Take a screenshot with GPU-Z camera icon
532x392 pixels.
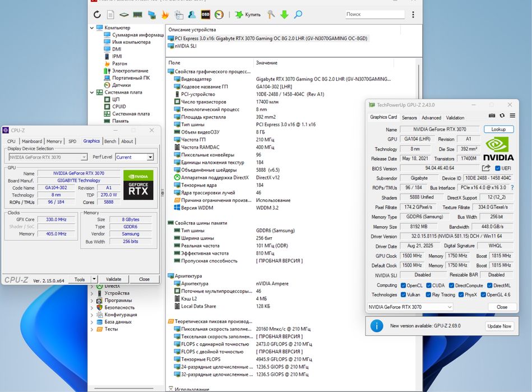point(492,116)
